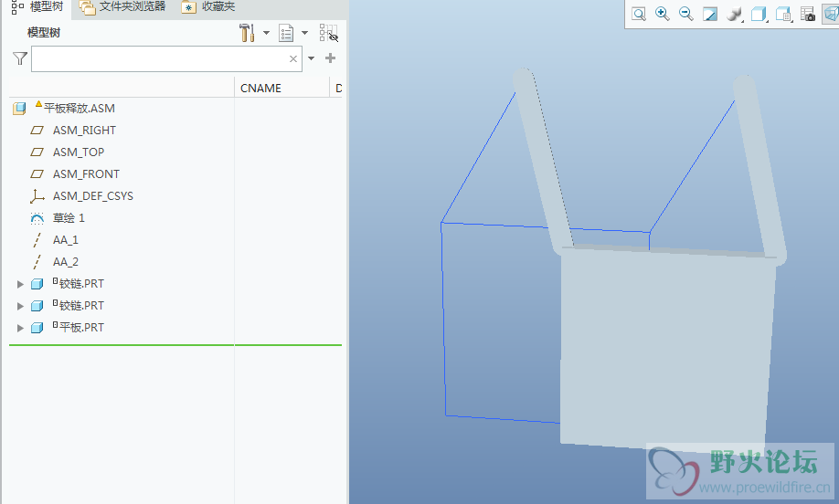Screen dimensions: 839x504
Task: Expand the tree list options dropdown arrow
Action: pyautogui.click(x=304, y=33)
